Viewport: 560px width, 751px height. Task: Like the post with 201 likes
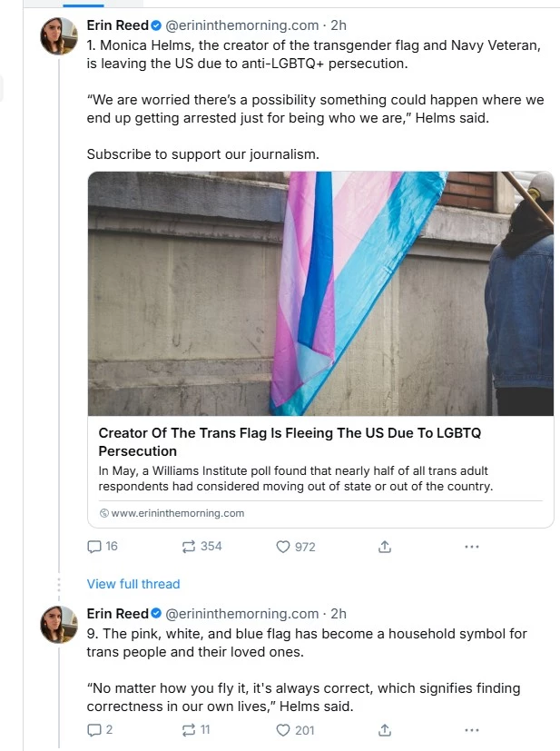[x=283, y=729]
